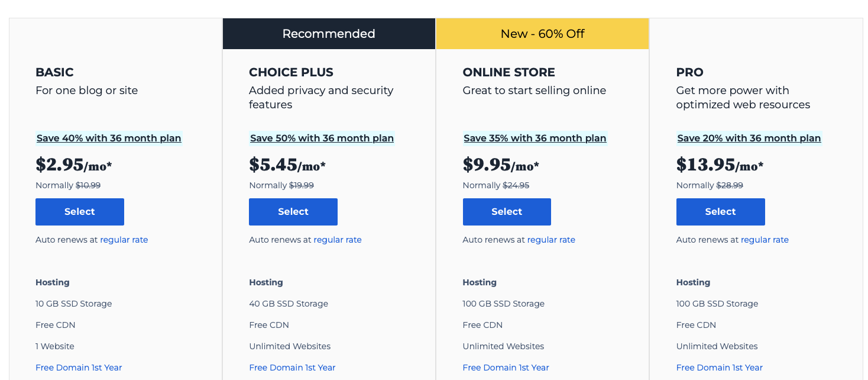Click Save 35% with 36 month plan

click(535, 138)
